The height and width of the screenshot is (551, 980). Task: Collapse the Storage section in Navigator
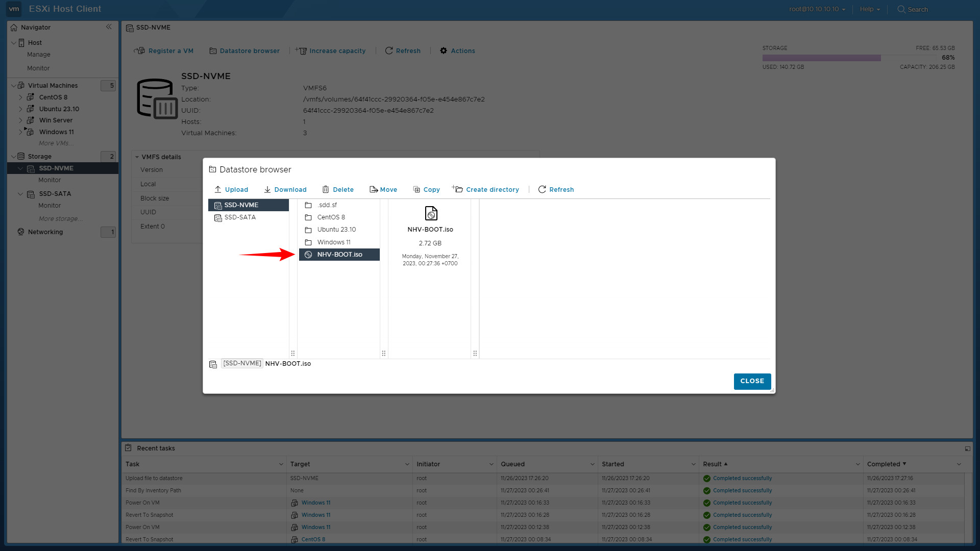(x=13, y=157)
